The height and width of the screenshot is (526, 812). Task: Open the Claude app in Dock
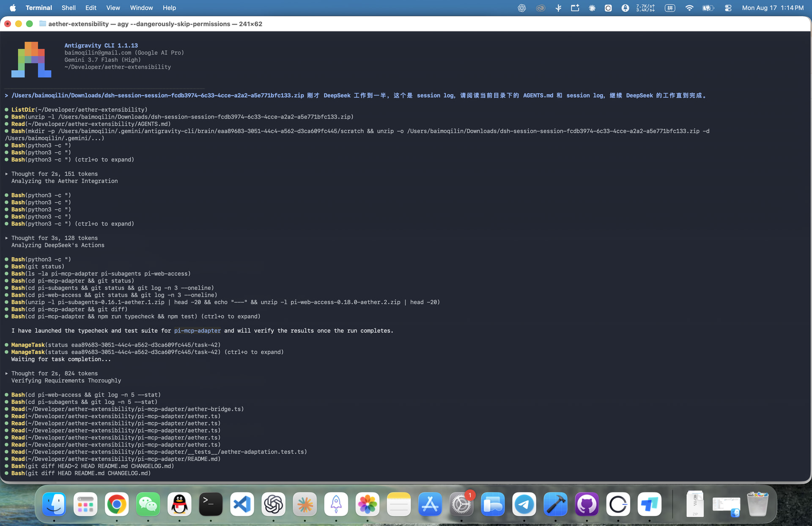pos(305,504)
